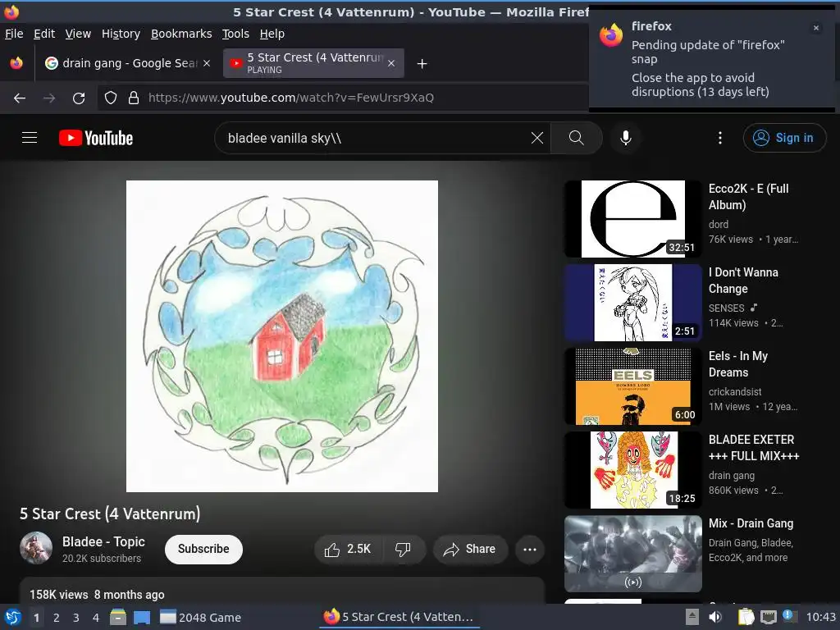
Task: Open more actions ellipsis under video
Action: click(530, 549)
